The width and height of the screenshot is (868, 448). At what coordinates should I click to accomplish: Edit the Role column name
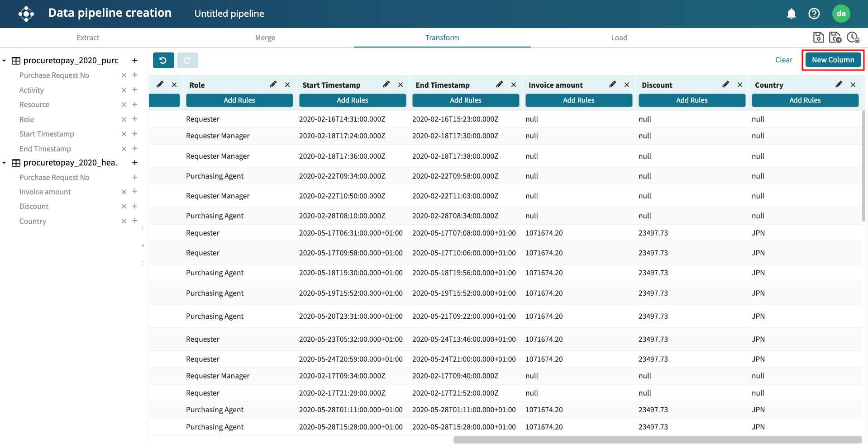point(273,85)
